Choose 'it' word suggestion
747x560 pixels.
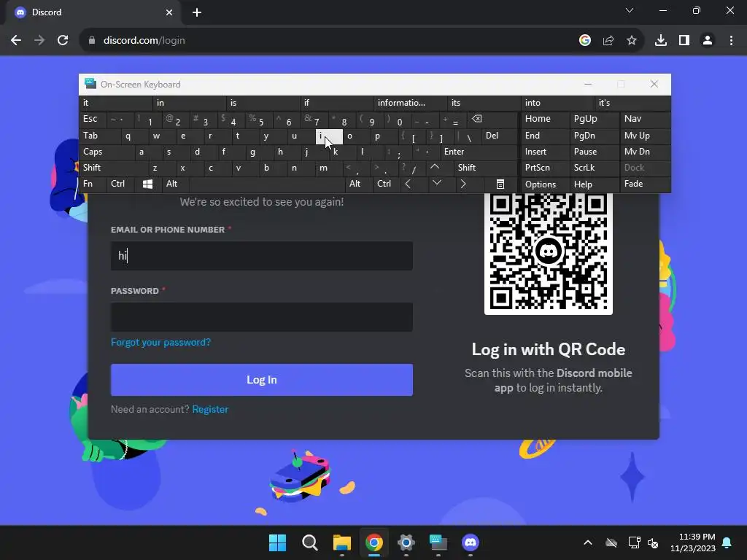click(115, 103)
